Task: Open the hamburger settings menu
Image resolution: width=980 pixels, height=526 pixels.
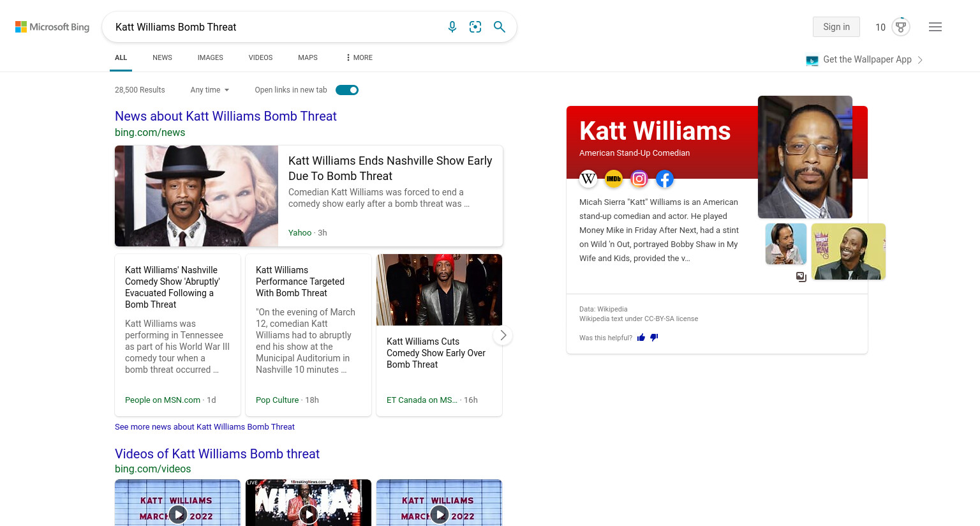Action: (935, 27)
